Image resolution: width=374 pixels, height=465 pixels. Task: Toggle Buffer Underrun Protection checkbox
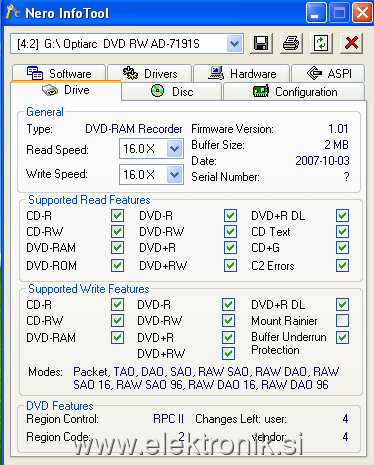342,337
